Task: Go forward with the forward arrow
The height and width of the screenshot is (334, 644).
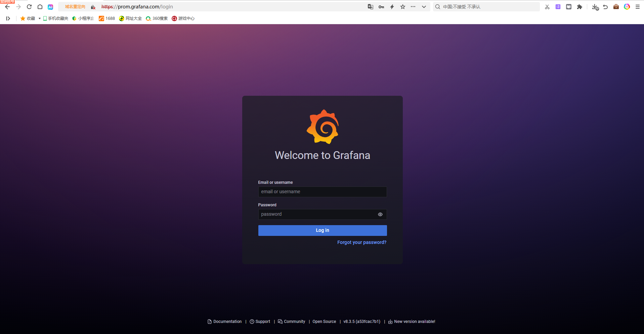Action: tap(18, 7)
